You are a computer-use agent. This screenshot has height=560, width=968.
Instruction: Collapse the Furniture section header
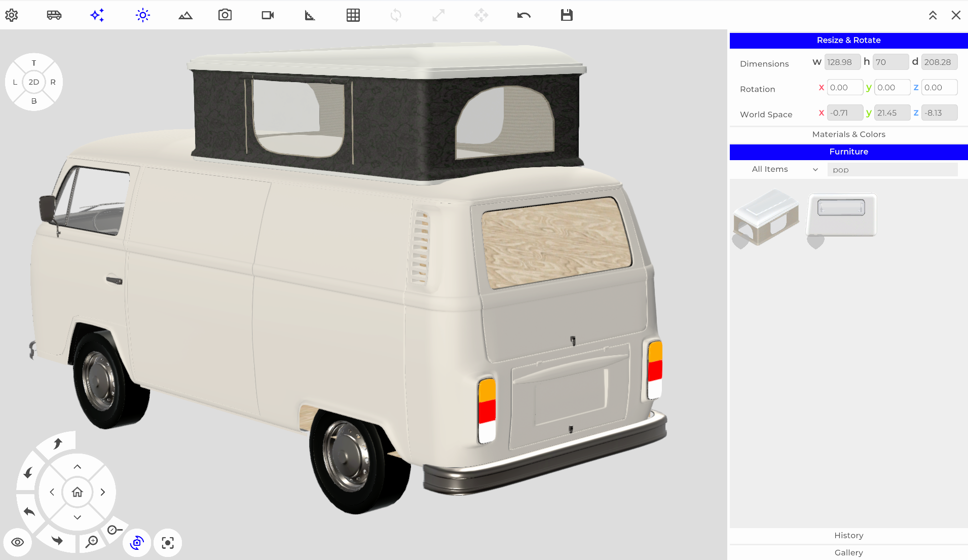(x=848, y=152)
